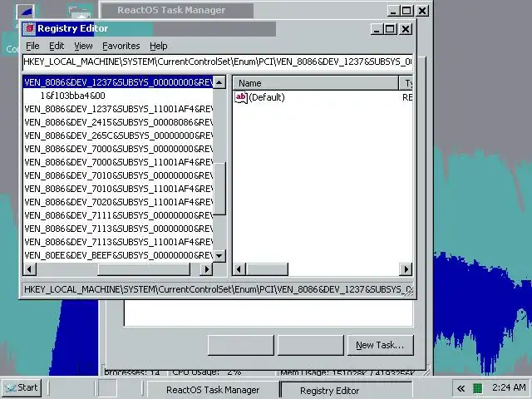Select the VEN_8086&DEV_7113&SUBSYS_00000000 key
The width and height of the screenshot is (532, 399).
point(118,229)
